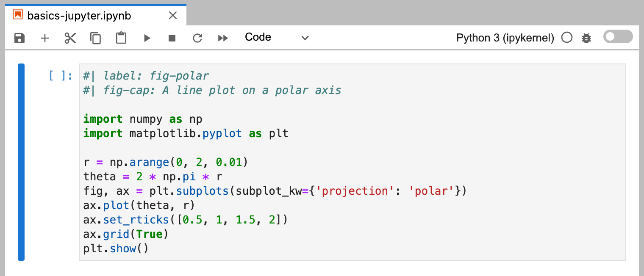Insert a new cell below
The width and height of the screenshot is (644, 276).
45,38
